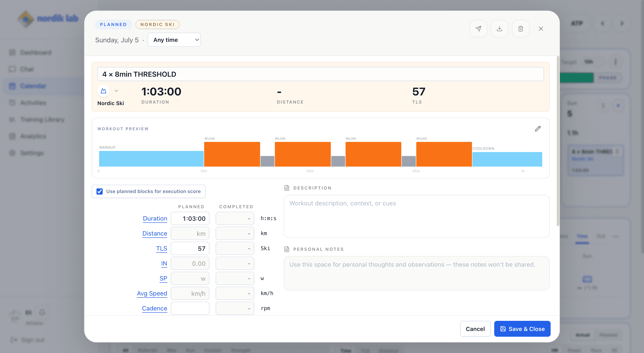
Task: Click the planned IN field
Action: pos(190,264)
